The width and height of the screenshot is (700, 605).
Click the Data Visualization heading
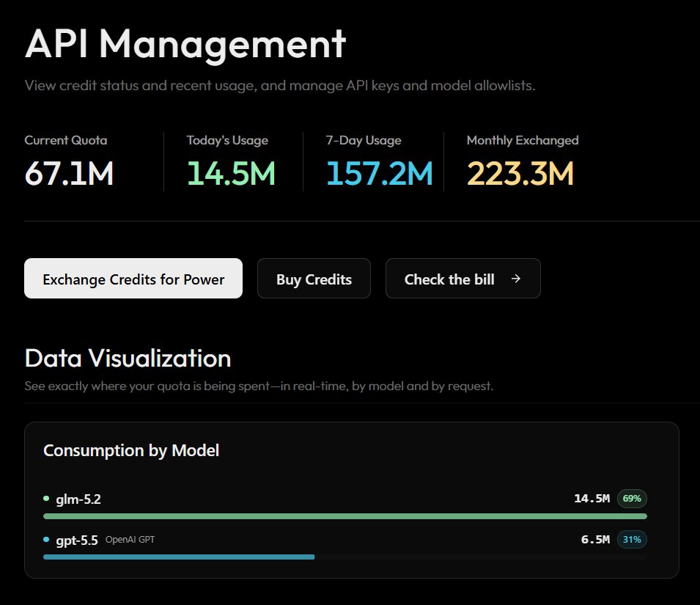pyautogui.click(x=128, y=358)
